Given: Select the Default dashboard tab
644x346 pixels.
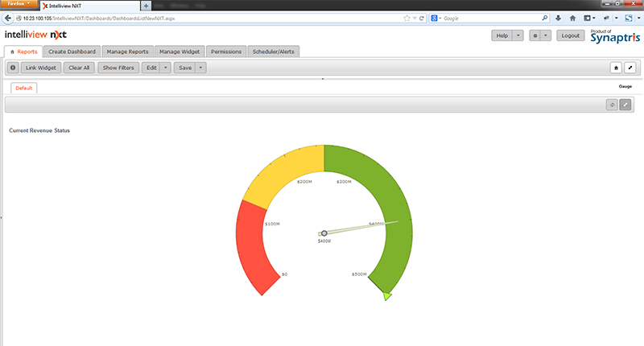Looking at the screenshot, I should [x=23, y=88].
